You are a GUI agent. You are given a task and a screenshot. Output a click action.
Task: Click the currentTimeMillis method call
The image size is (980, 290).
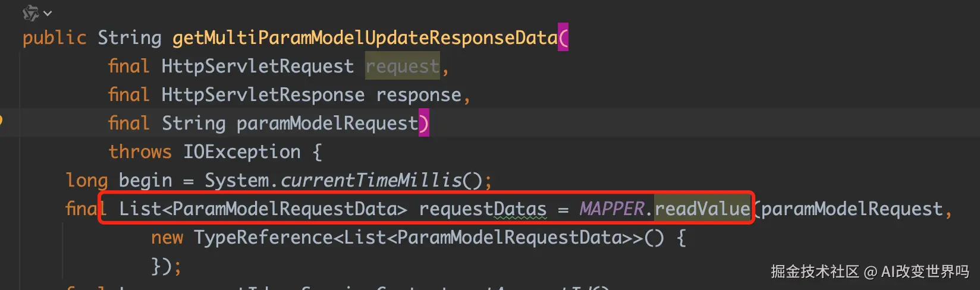370,180
